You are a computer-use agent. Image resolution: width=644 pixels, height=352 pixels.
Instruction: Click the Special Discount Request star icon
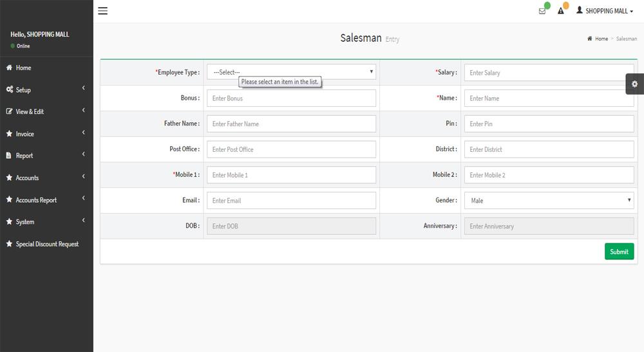(x=9, y=244)
